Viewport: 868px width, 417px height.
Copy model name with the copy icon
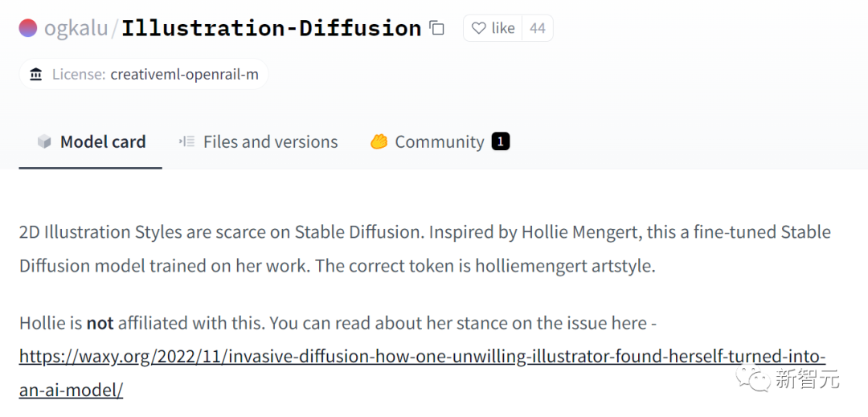[437, 27]
